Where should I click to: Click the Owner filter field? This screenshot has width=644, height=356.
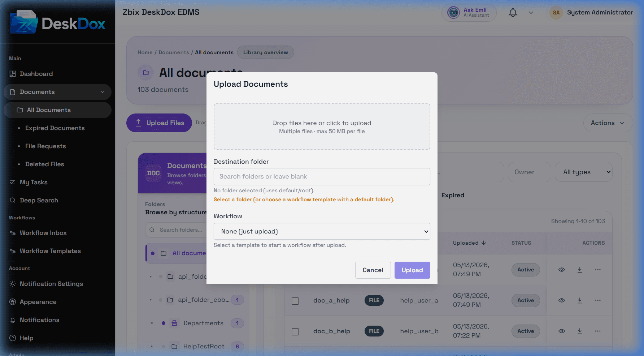pos(530,172)
